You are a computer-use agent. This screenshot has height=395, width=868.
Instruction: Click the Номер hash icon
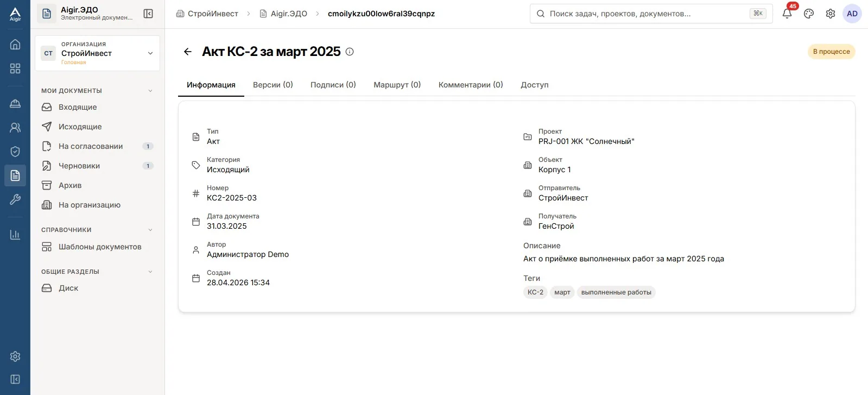196,193
